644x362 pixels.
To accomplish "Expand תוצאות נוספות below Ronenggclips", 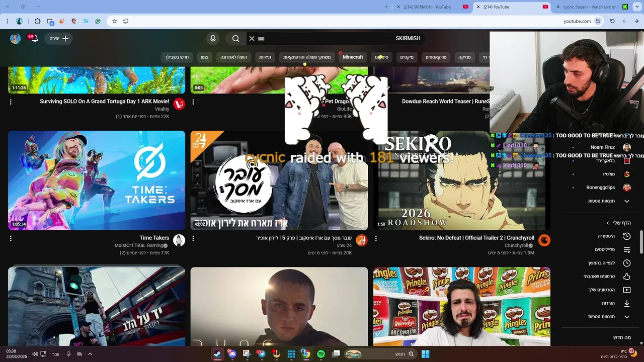I will (602, 201).
